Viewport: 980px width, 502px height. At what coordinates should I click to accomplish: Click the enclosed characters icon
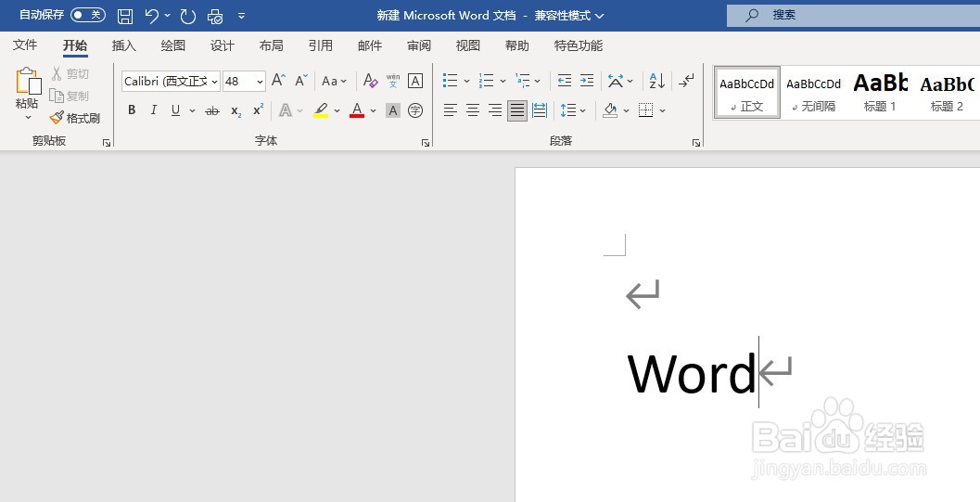click(x=415, y=110)
